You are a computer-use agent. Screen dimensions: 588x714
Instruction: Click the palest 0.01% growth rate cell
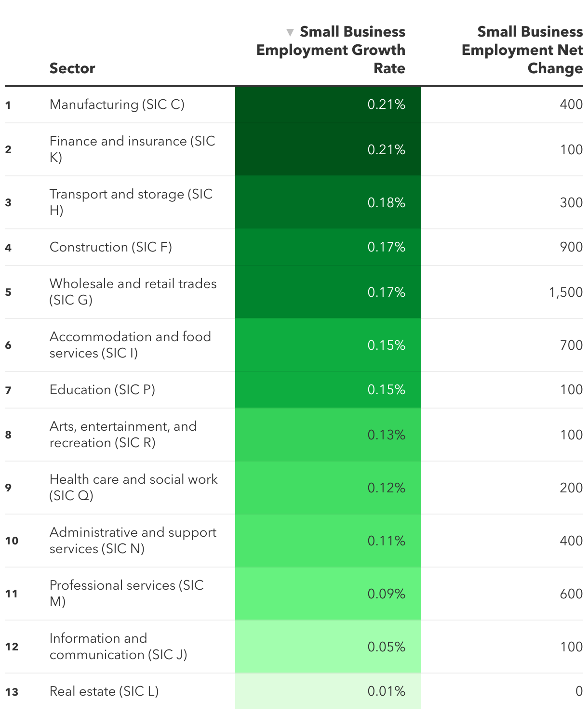point(328,691)
